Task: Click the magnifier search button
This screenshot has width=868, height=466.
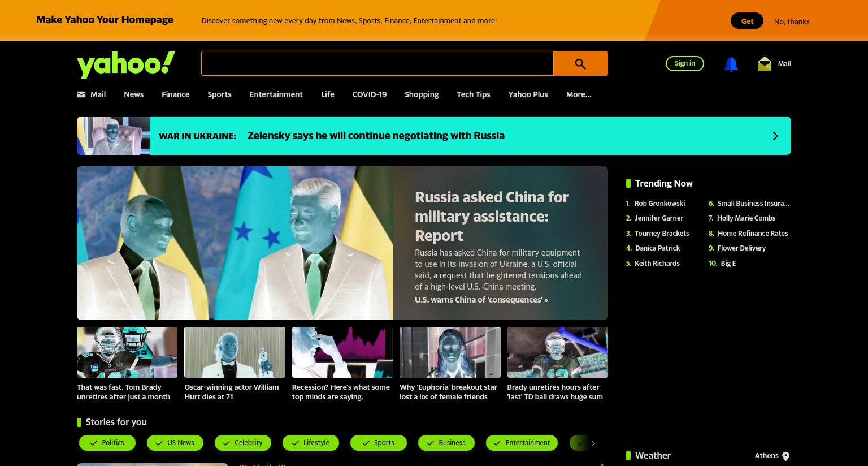Action: (580, 63)
